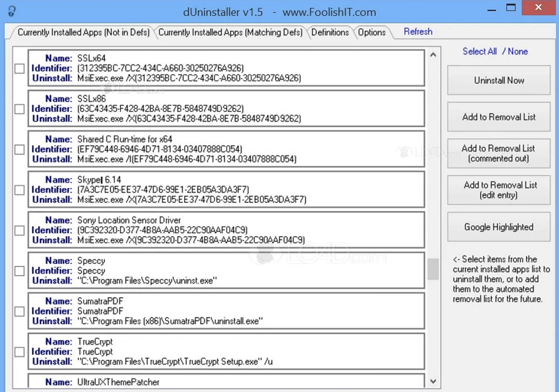Mark the Speccy checkbox

point(19,271)
